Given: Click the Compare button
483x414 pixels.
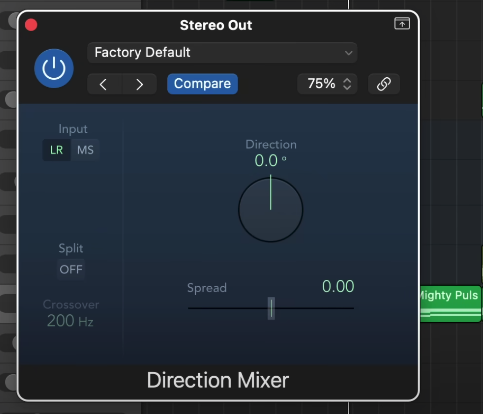Looking at the screenshot, I should (202, 84).
